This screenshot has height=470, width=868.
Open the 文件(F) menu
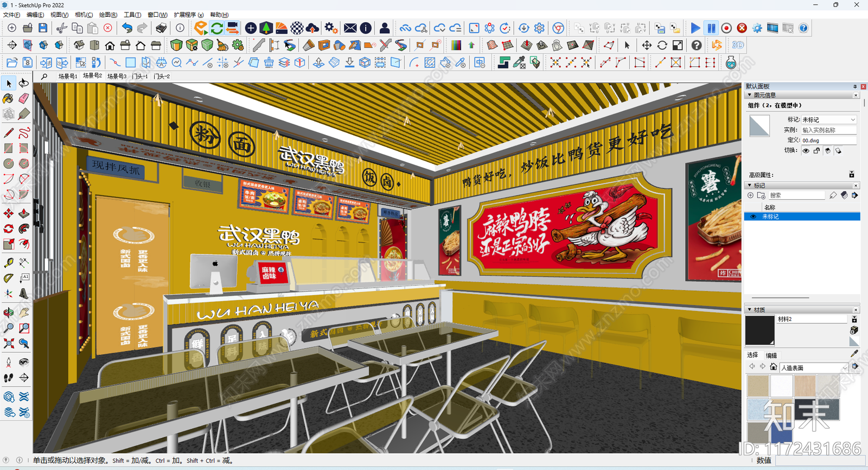tap(11, 15)
